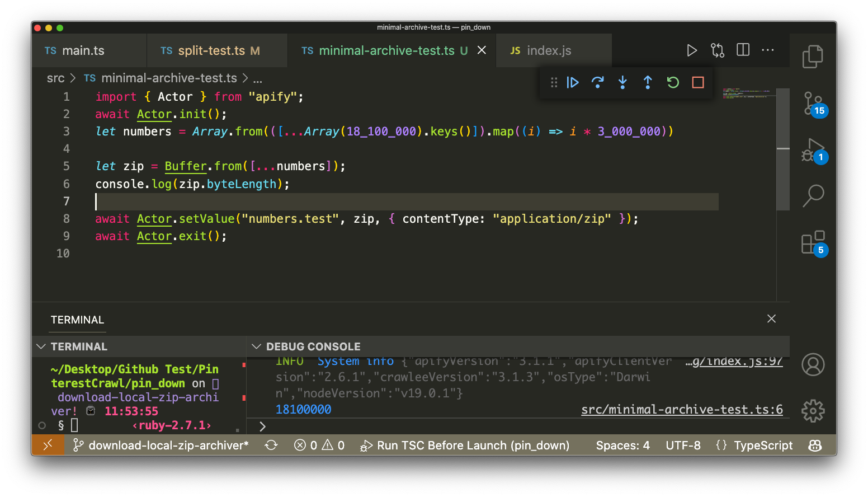Change indentation via Spaces: 4
868x497 pixels.
(622, 445)
